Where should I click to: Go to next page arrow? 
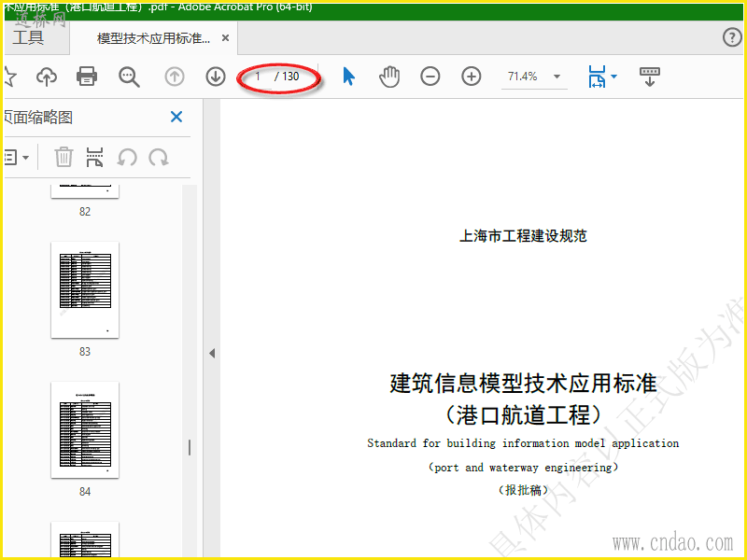coord(216,77)
